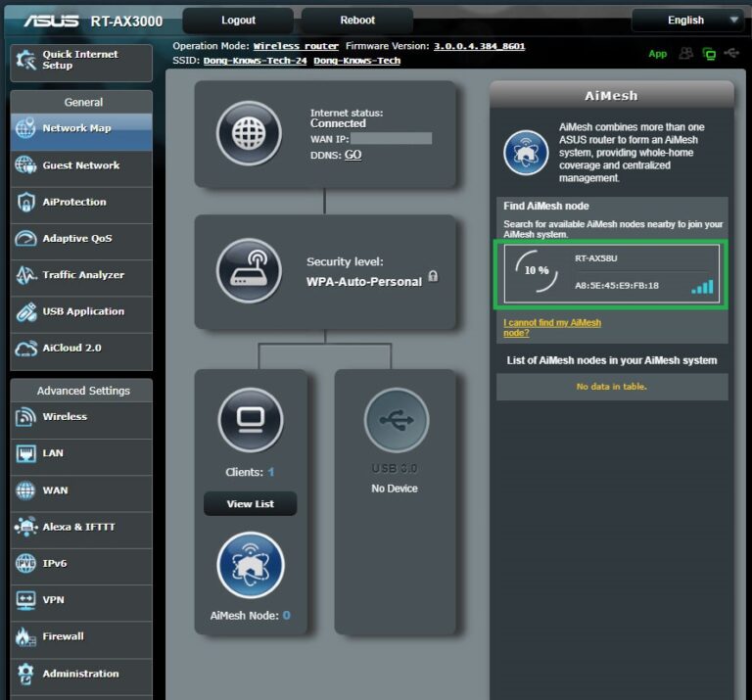Click 'No data in table.' text
Screen dimensions: 752x700
[x=611, y=387]
